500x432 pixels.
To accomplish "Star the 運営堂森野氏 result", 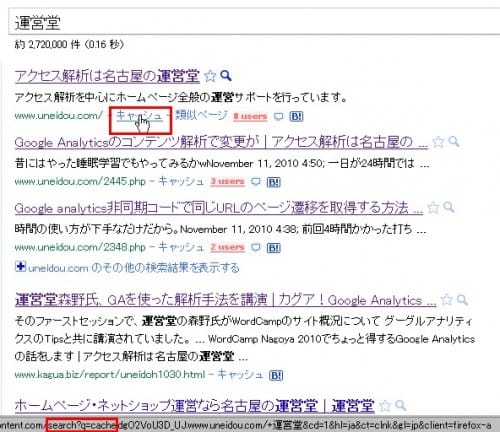I will (x=447, y=300).
